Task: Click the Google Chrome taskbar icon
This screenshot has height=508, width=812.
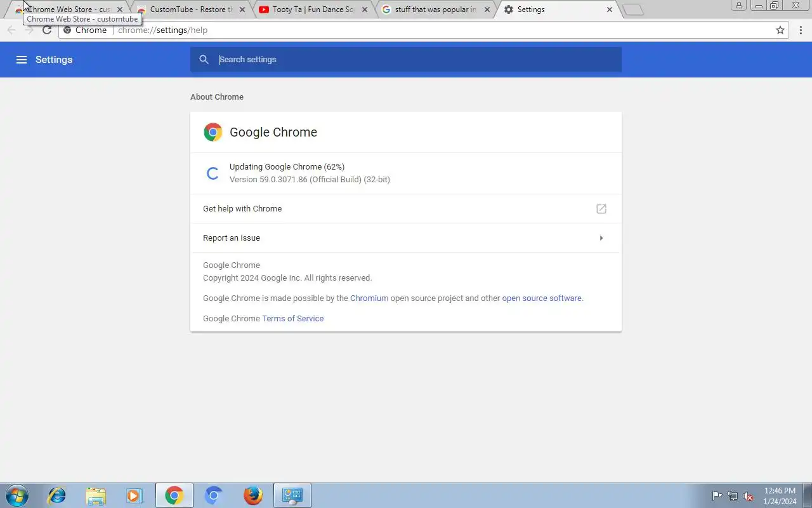Action: tap(174, 495)
